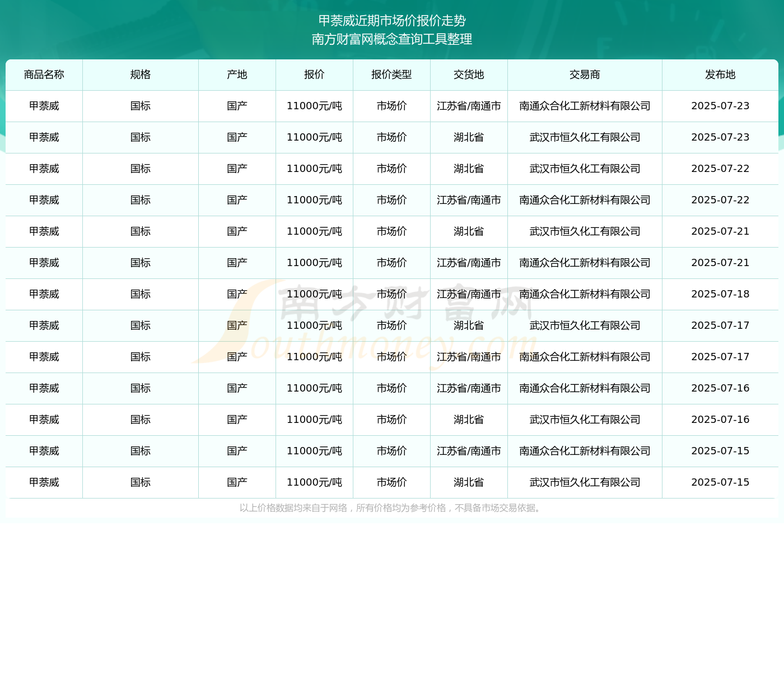Click the 规格 column header
The image size is (784, 675).
(x=141, y=75)
